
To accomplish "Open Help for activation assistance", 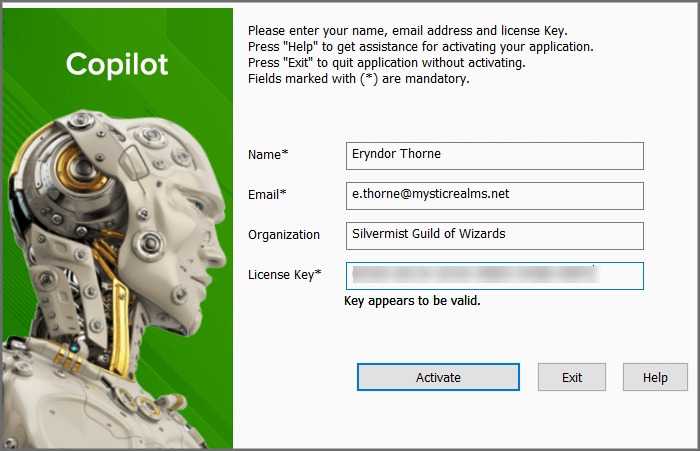I will pos(655,377).
